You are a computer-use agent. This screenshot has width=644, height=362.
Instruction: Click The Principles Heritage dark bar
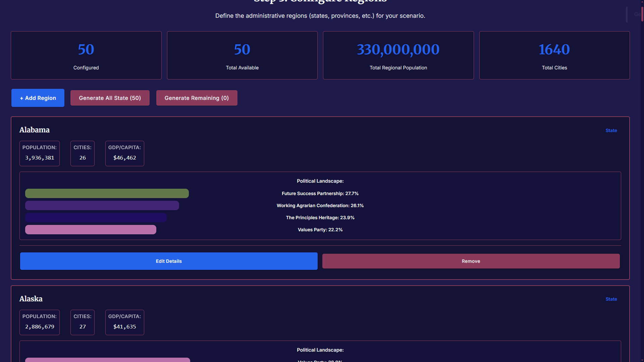coord(96,218)
